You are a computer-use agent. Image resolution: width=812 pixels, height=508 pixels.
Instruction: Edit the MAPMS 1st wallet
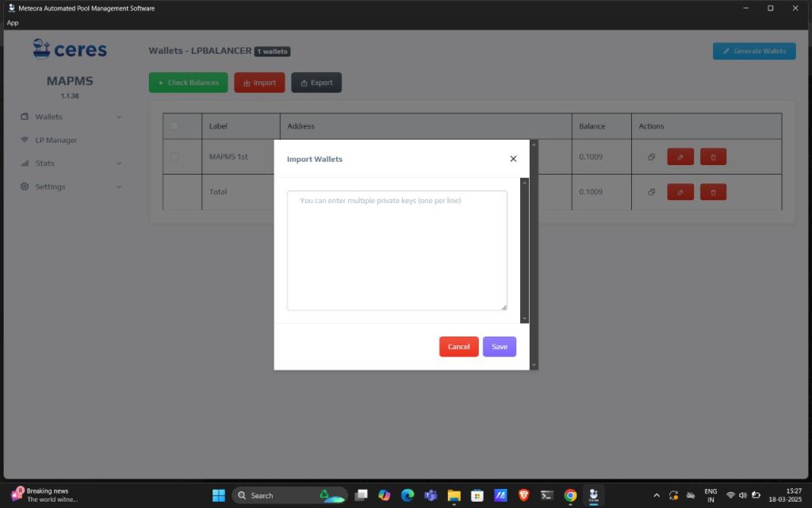tap(680, 156)
